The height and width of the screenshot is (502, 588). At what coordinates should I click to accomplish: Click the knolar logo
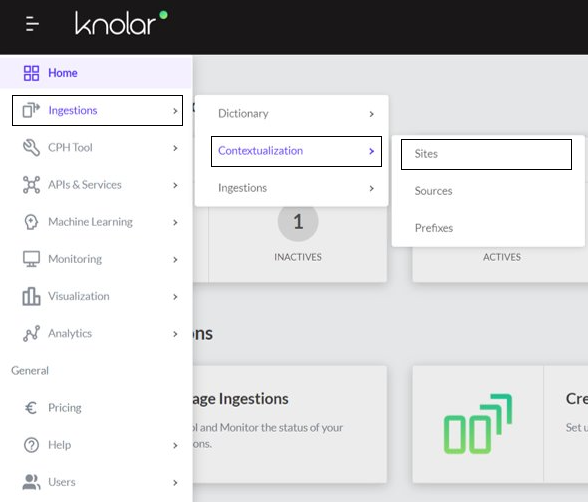pyautogui.click(x=121, y=22)
